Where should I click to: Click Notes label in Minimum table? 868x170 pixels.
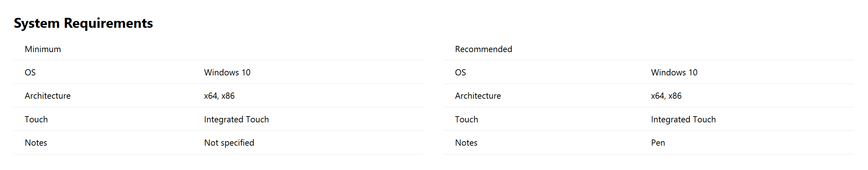36,143
